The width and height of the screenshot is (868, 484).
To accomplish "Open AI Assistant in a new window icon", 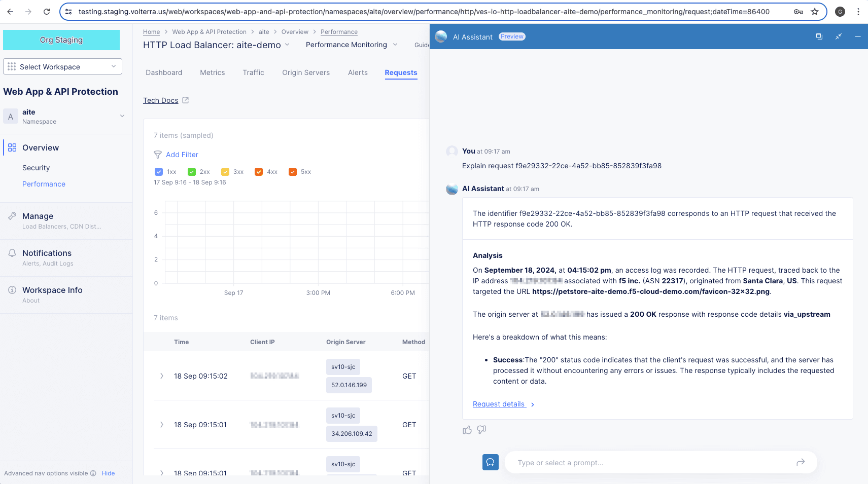I will pos(819,36).
